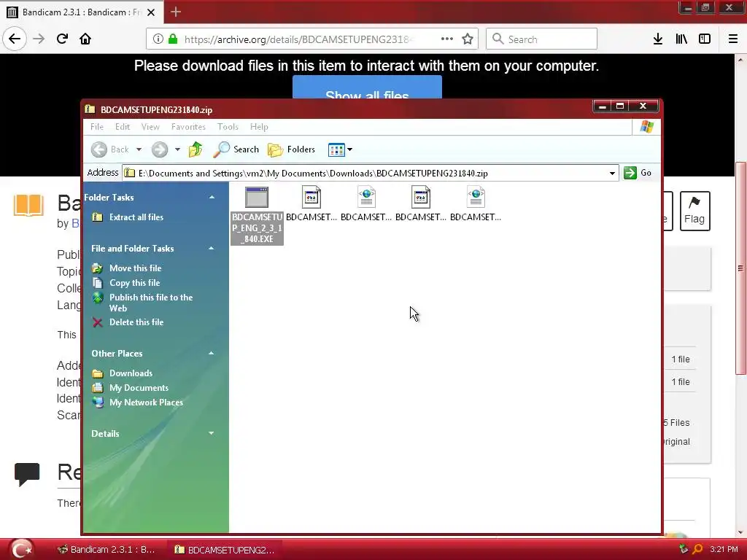Click the Start button on taskbar
The width and height of the screenshot is (747, 560).
click(x=22, y=549)
